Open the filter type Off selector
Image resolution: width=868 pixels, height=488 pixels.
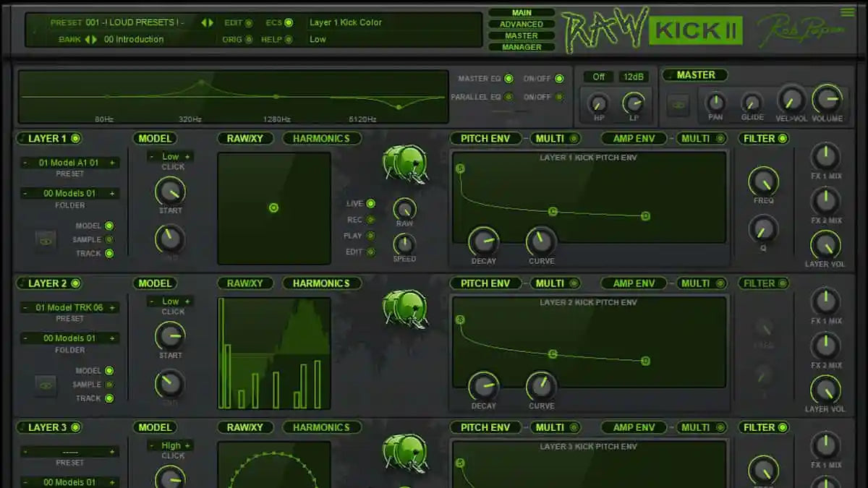tap(599, 77)
